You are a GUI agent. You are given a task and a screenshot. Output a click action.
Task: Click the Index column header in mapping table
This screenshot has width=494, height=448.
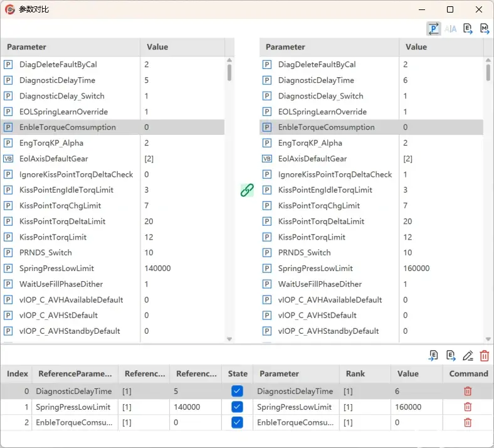(x=17, y=373)
